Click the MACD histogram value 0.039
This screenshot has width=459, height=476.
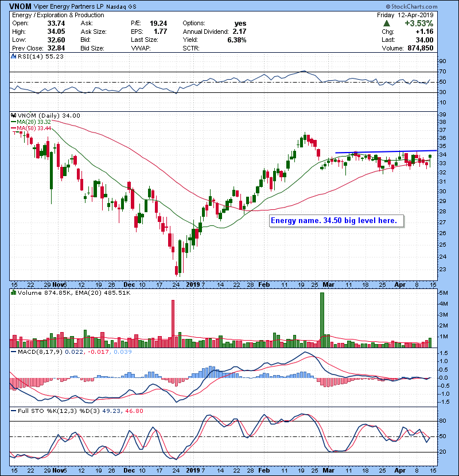tap(123, 352)
